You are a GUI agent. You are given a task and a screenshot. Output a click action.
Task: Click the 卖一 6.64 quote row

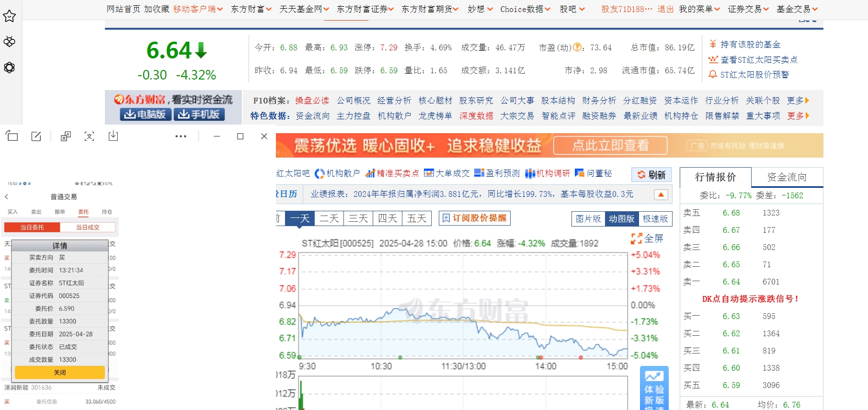751,282
